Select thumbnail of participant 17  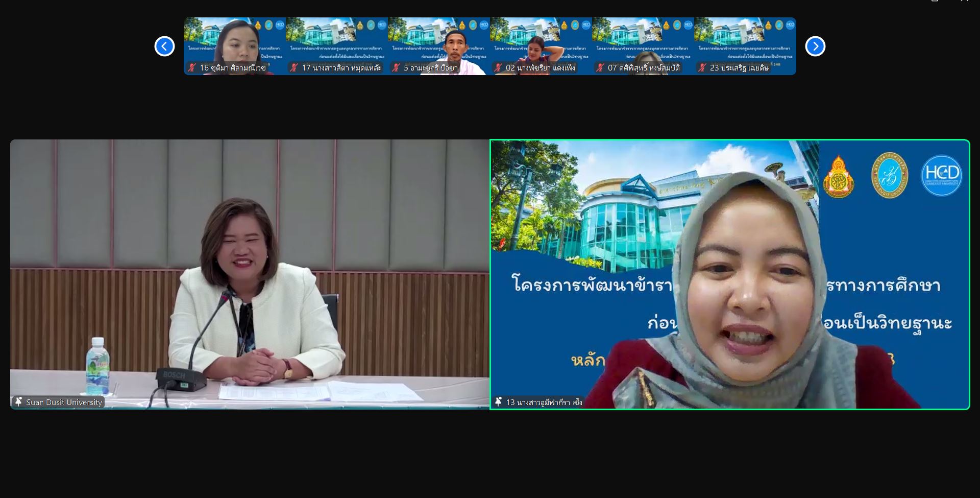click(x=337, y=43)
